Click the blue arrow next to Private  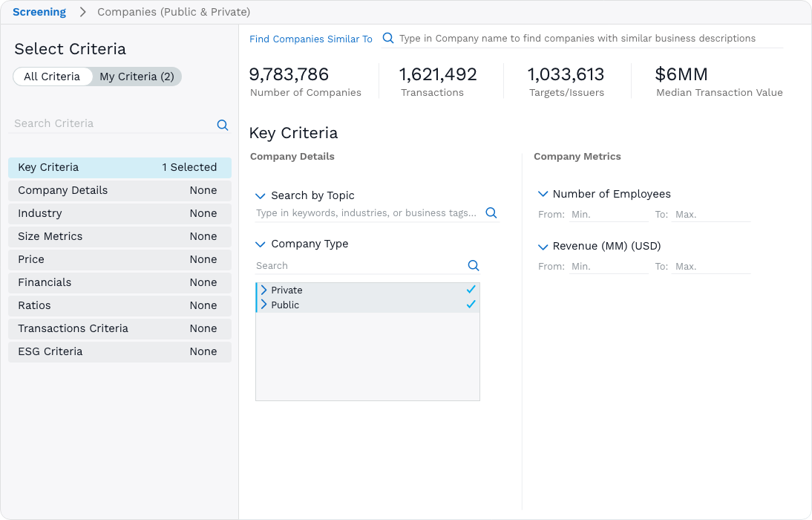264,290
